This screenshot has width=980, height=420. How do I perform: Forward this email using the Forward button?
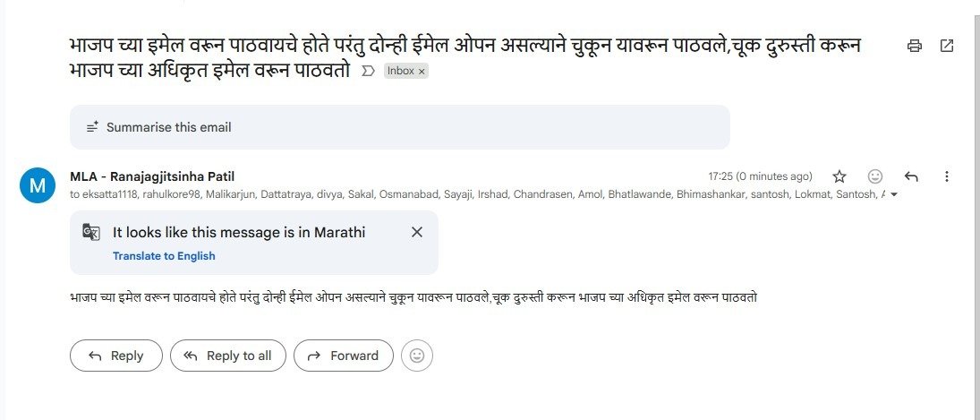click(344, 356)
